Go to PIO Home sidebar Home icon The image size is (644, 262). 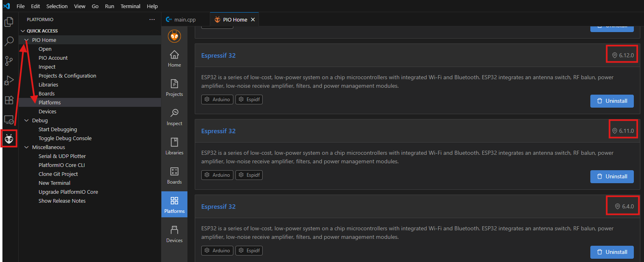174,58
